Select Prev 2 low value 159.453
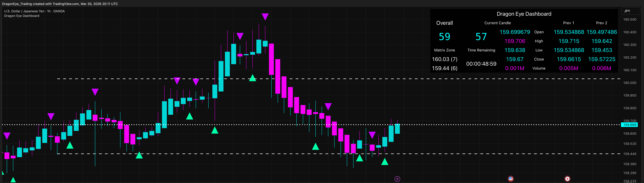The image size is (644, 183). (x=602, y=50)
